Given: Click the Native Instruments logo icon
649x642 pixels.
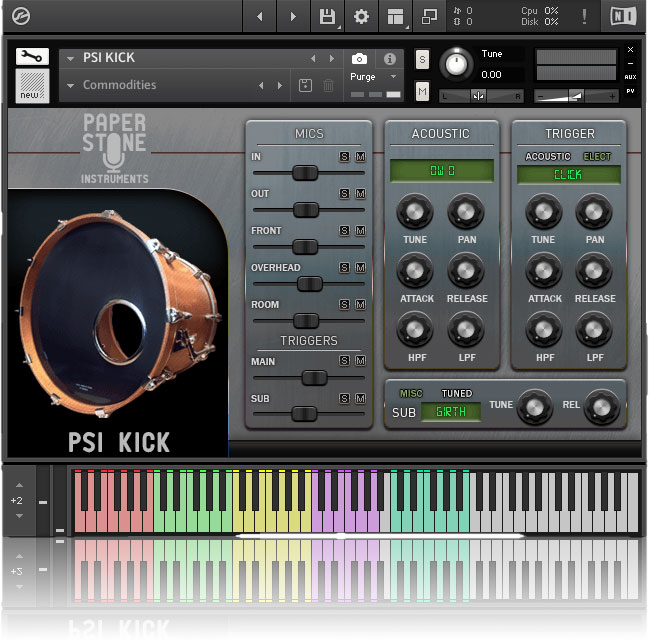Looking at the screenshot, I should [622, 16].
